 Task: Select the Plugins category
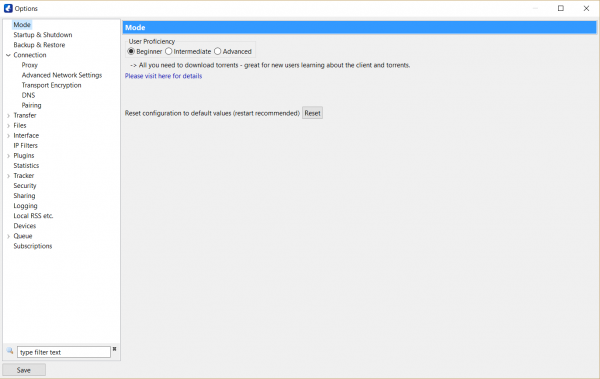(24, 155)
